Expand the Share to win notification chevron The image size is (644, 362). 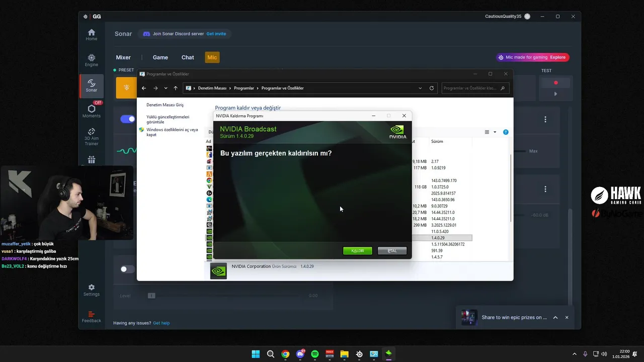(555, 317)
